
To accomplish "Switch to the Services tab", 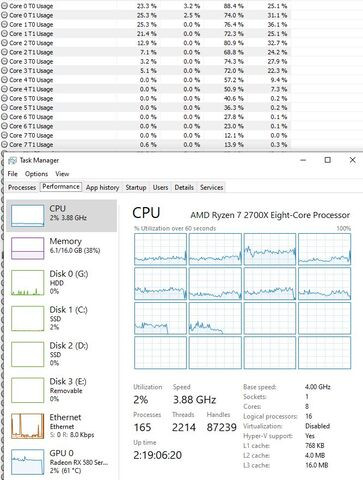I will click(211, 187).
